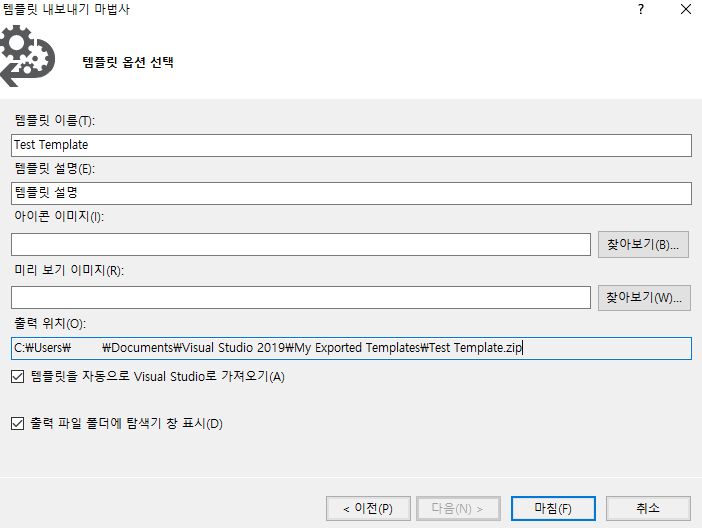Click the 출력 위치 output path field
Image resolution: width=702 pixels, height=528 pixels.
point(351,348)
